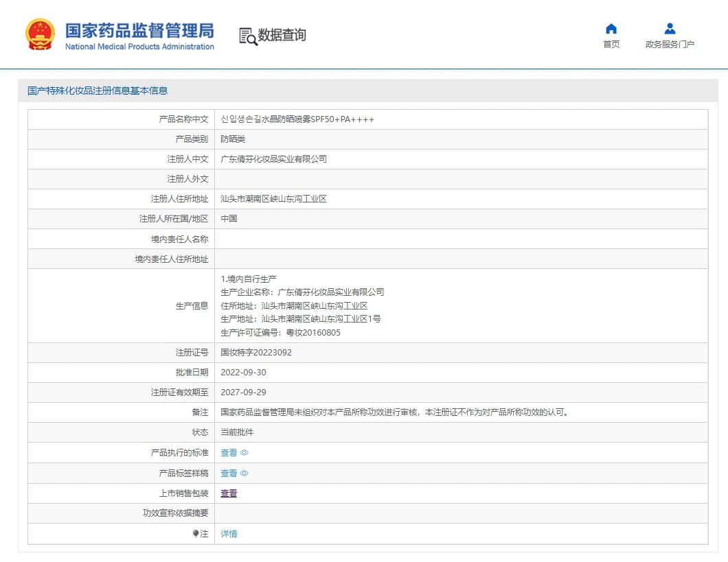Open the 政务服务门户 text label
The height and width of the screenshot is (562, 728).
pyautogui.click(x=670, y=45)
